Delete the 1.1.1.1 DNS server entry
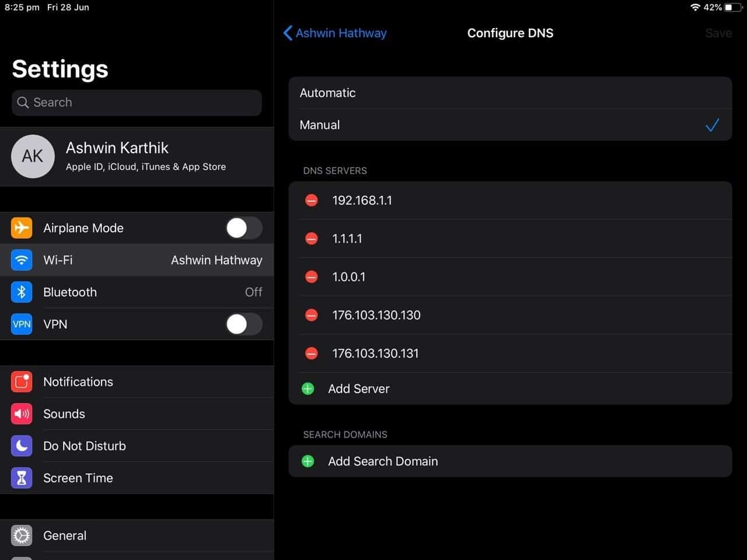This screenshot has width=747, height=560. click(311, 239)
